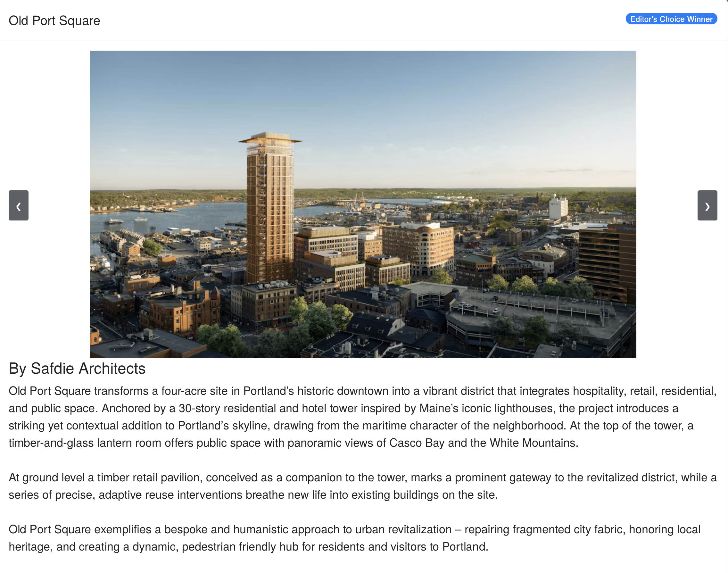Click the By Safdie Architects heading
The height and width of the screenshot is (573, 728).
pos(77,368)
